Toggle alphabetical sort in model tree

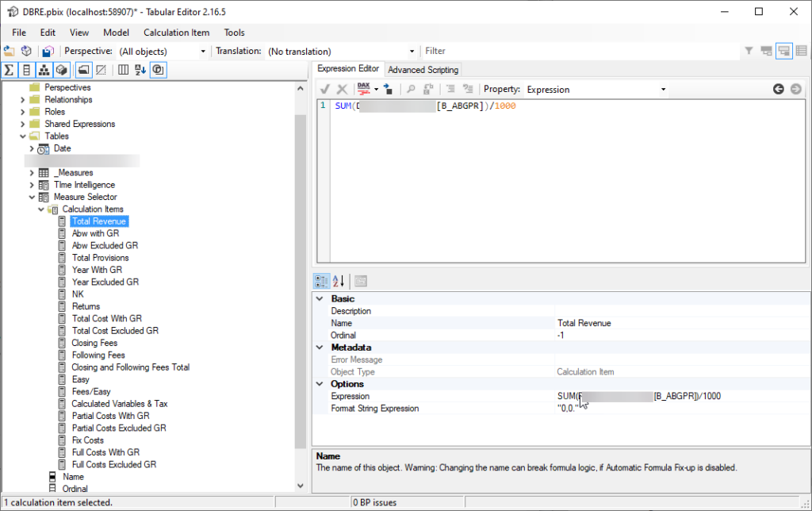click(140, 70)
